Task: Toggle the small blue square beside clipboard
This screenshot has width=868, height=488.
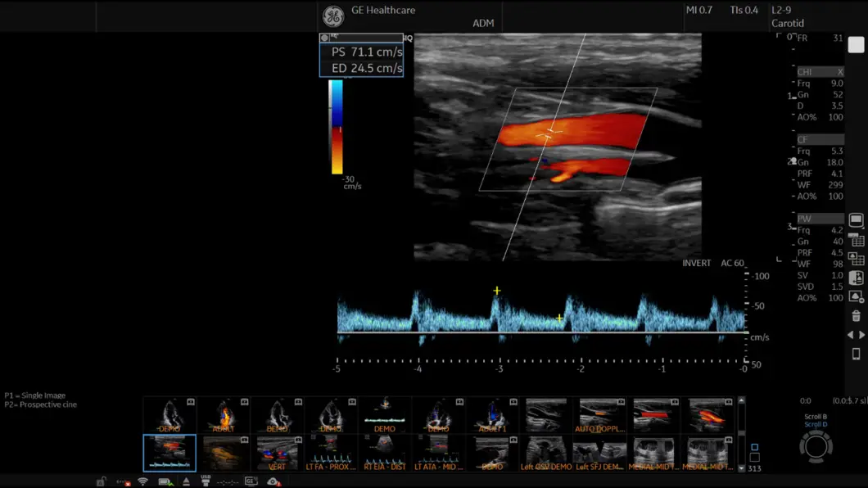Action: pos(754,448)
